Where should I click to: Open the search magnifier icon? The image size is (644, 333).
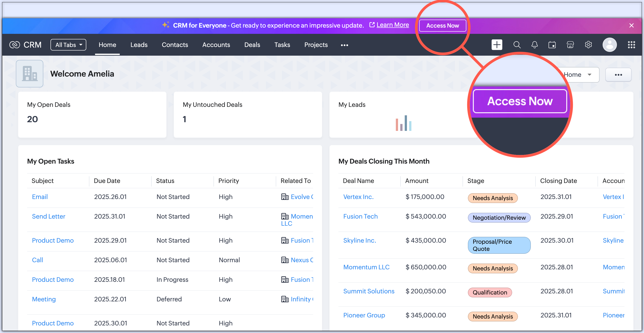pyautogui.click(x=517, y=45)
